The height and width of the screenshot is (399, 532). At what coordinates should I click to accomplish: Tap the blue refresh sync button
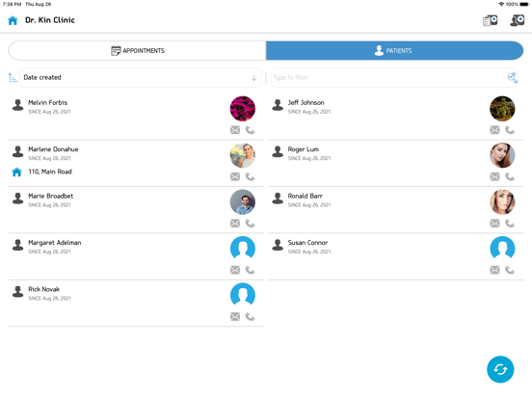[500, 369]
